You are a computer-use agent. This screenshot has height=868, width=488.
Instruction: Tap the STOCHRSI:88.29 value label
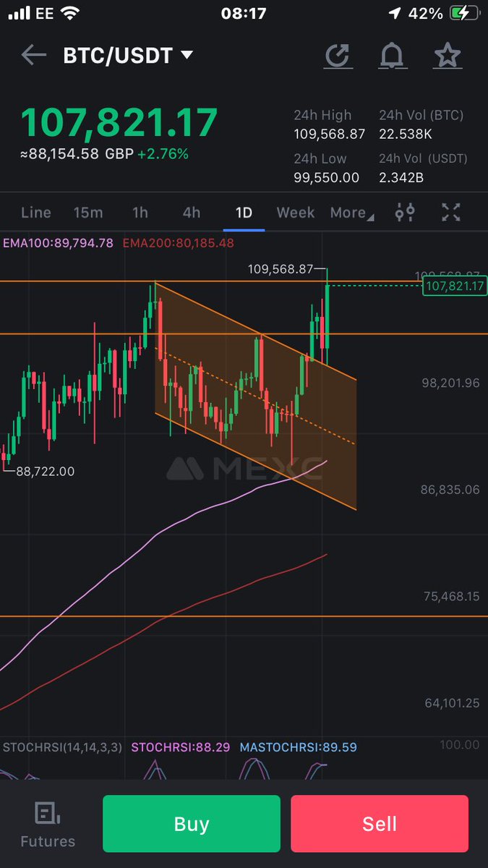pos(181,747)
